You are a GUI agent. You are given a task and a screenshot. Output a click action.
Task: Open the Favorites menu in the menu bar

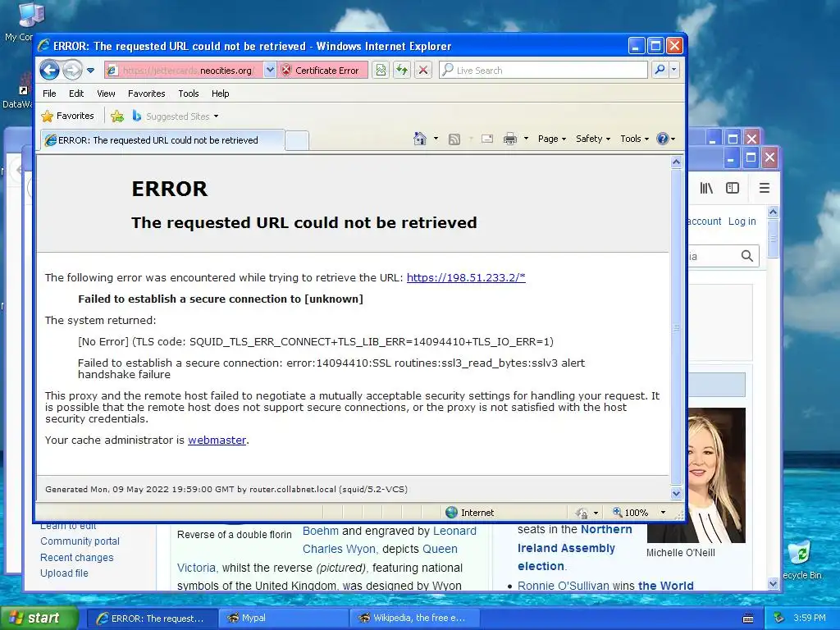point(146,94)
